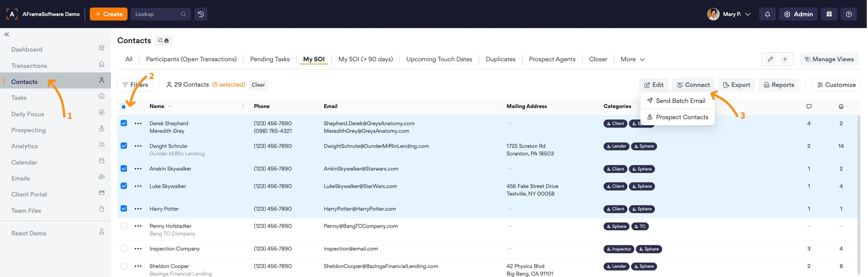The width and height of the screenshot is (868, 277).
Task: Click the pencil edit view icon
Action: point(770,59)
